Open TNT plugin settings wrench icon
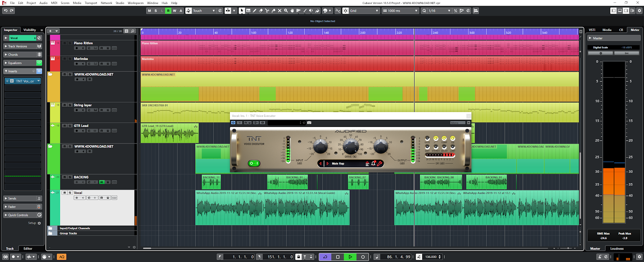The height and width of the screenshot is (262, 644). (380, 163)
